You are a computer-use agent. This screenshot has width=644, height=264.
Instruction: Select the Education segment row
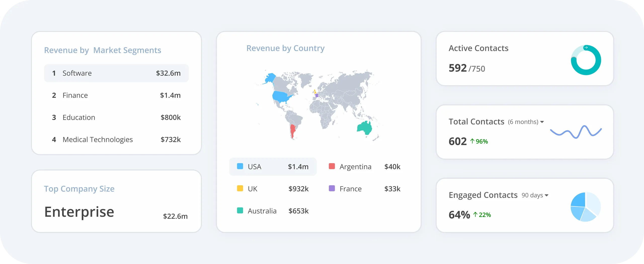pyautogui.click(x=116, y=117)
